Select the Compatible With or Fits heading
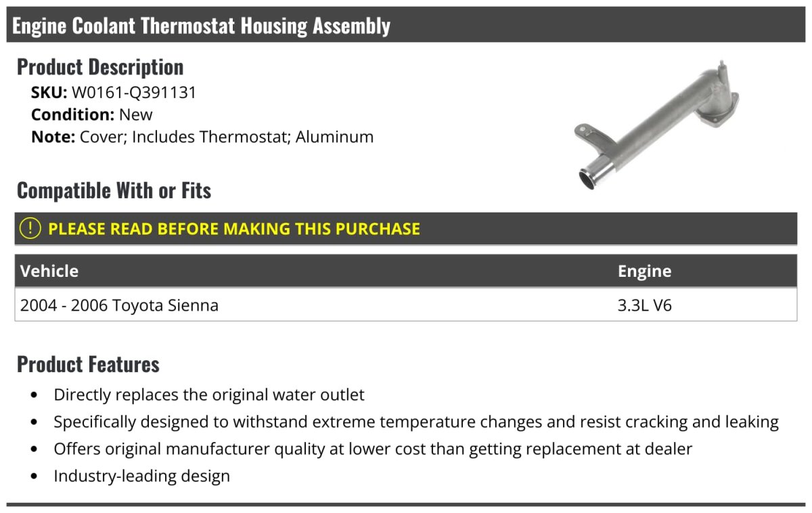812x513 pixels. click(114, 191)
